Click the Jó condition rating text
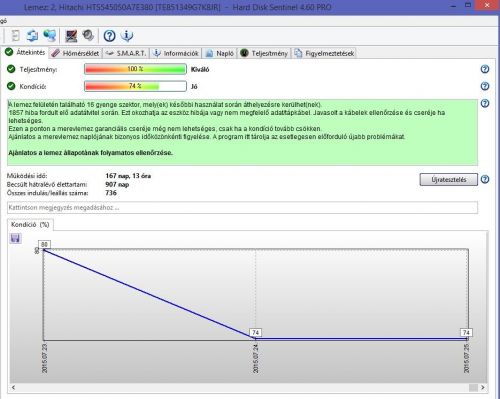 (194, 87)
